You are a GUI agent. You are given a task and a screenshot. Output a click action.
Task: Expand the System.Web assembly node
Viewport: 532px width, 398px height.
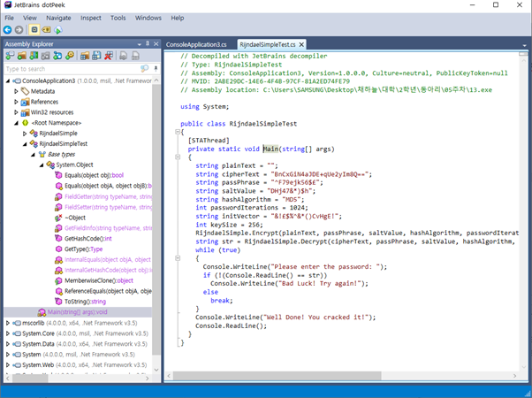click(x=8, y=365)
